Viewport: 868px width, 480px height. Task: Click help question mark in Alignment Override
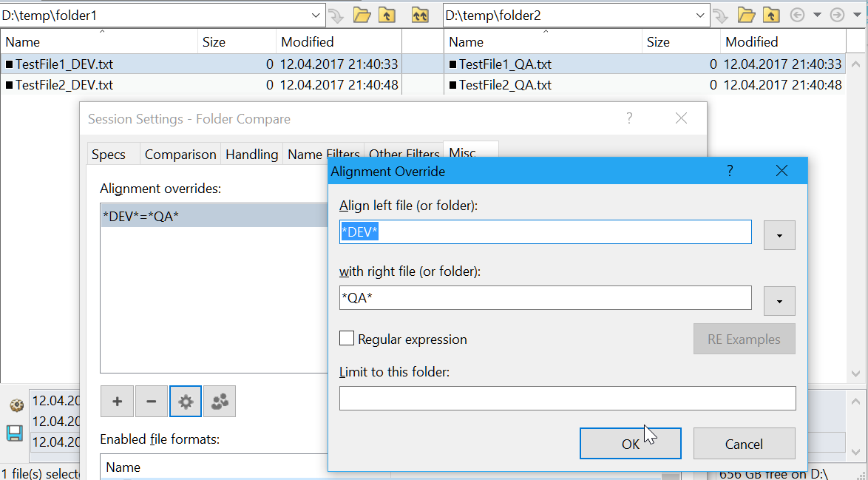coord(730,171)
